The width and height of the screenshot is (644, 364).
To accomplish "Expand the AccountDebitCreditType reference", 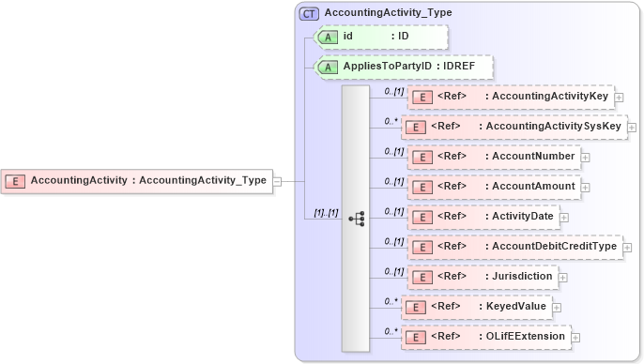I will (627, 248).
